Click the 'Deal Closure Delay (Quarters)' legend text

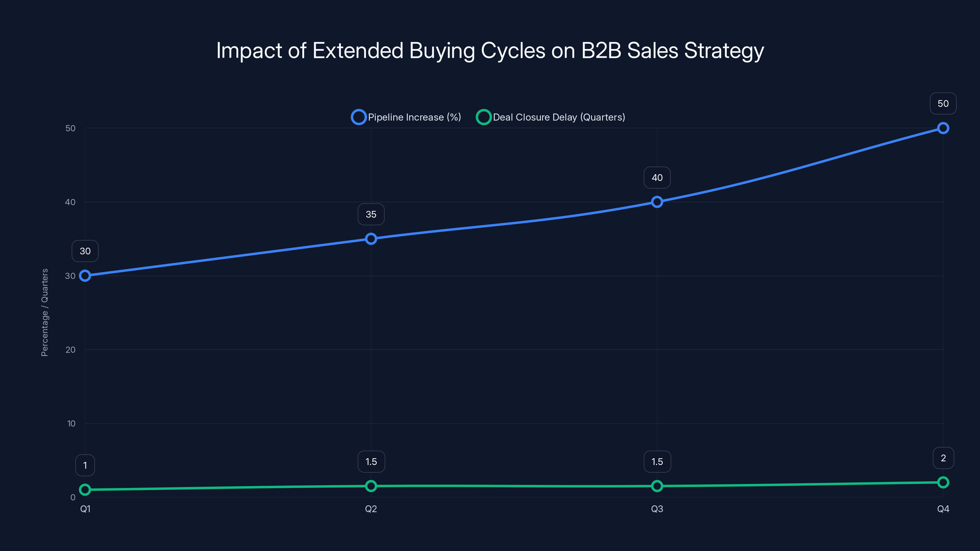tap(559, 117)
